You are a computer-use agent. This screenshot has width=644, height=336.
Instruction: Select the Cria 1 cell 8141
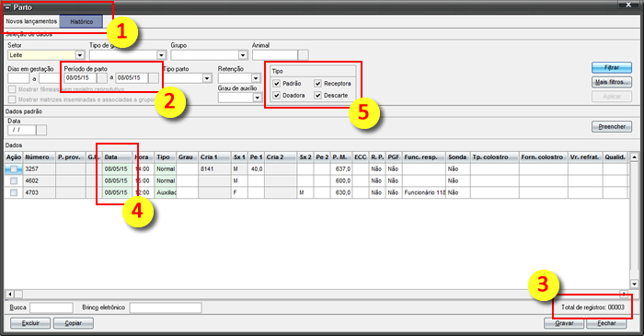pos(214,168)
